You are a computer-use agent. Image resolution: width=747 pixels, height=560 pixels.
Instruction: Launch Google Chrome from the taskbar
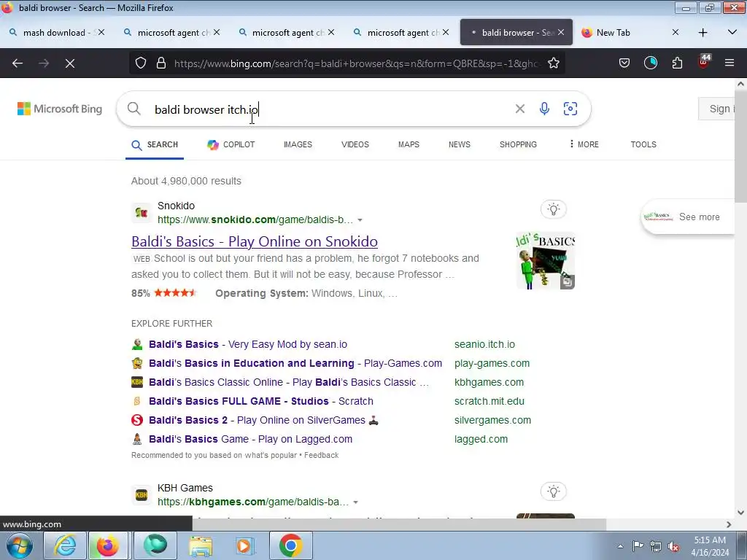(291, 545)
